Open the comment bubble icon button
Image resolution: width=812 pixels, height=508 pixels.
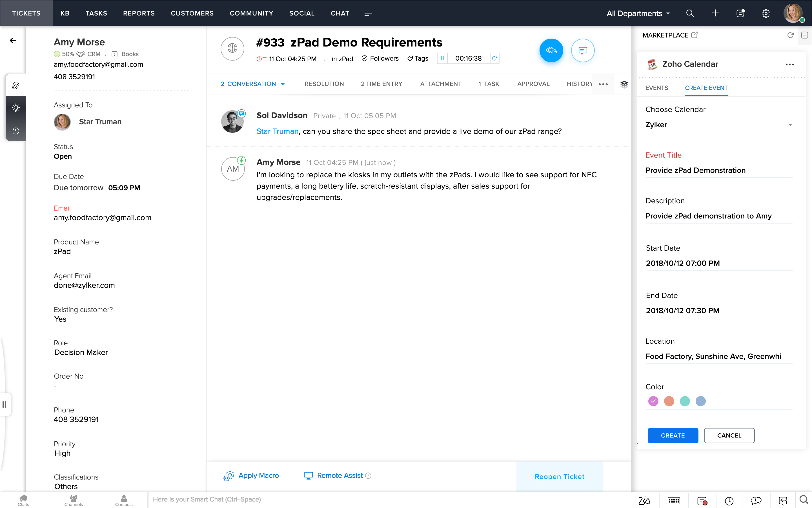[x=582, y=50]
